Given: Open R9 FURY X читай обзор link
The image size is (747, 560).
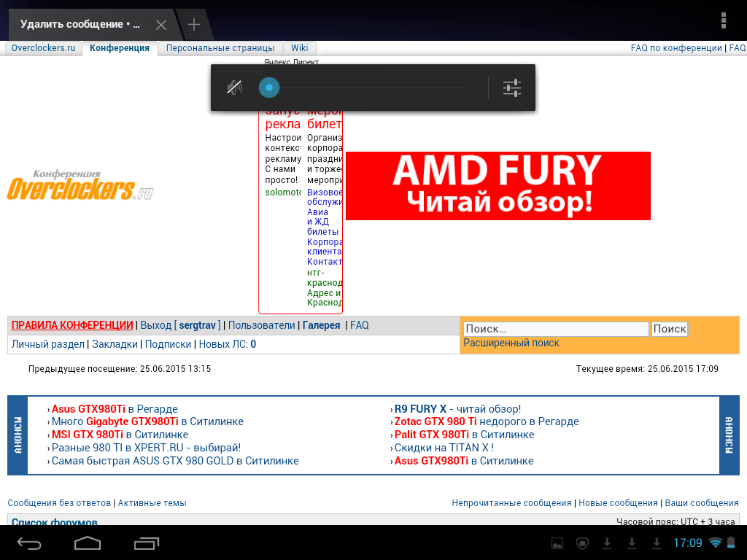Looking at the screenshot, I should [457, 409].
